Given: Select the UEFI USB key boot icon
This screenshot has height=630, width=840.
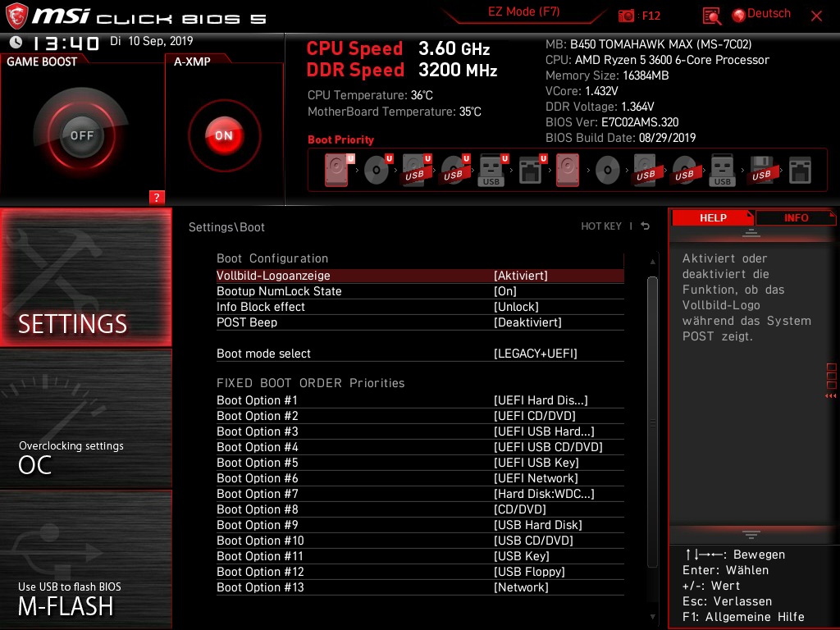Looking at the screenshot, I should 492,170.
